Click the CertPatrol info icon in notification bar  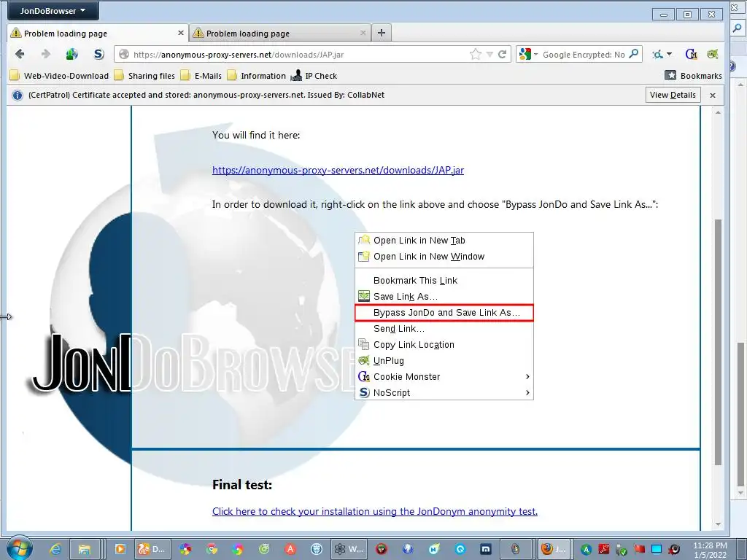pyautogui.click(x=18, y=96)
